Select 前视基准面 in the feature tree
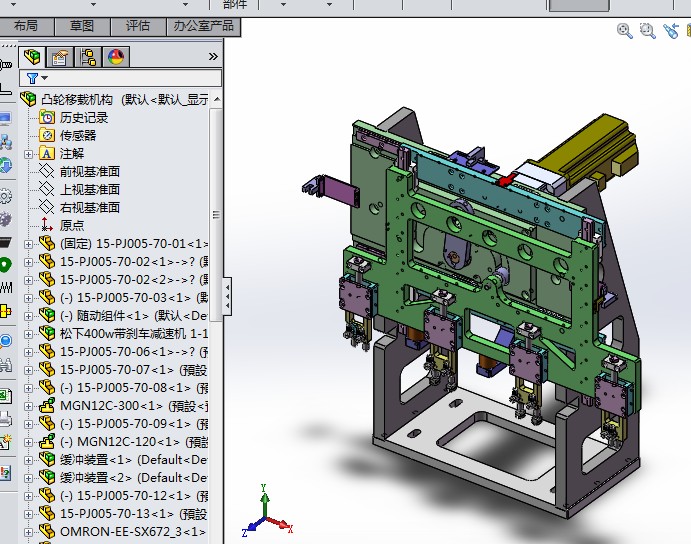This screenshot has width=691, height=544. (89, 171)
